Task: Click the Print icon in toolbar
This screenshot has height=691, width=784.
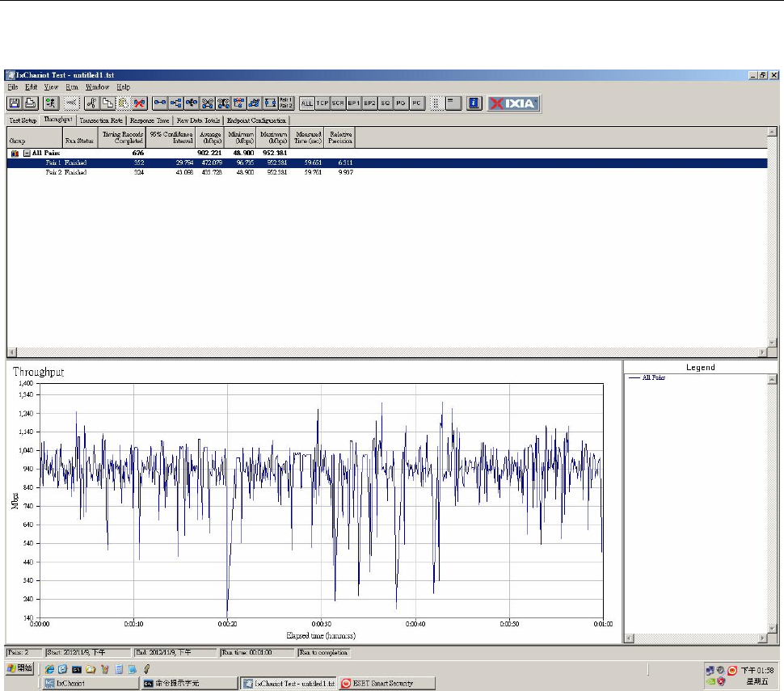Action: 30,103
